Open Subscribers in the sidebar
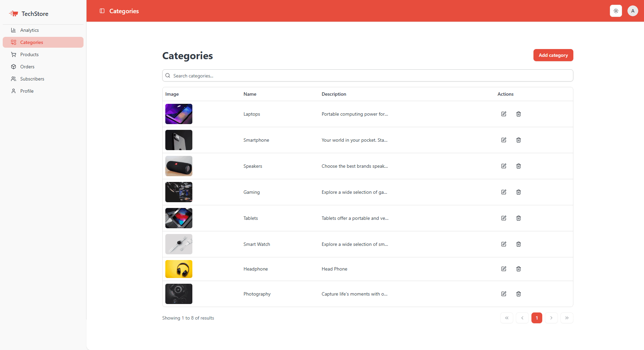 pyautogui.click(x=43, y=79)
